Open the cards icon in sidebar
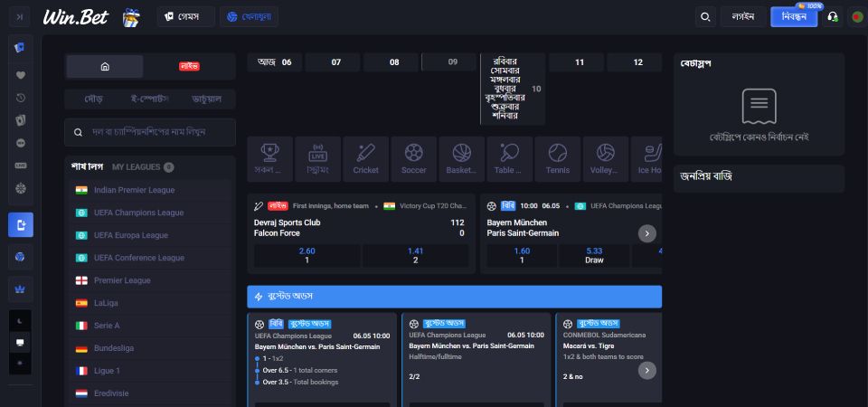Image resolution: width=868 pixels, height=407 pixels. point(21,48)
